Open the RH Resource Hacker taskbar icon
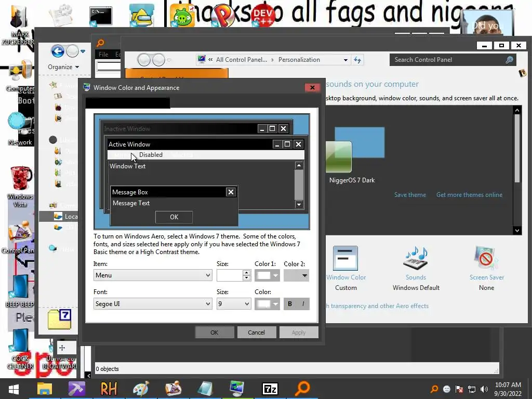The image size is (532, 399). 109,389
